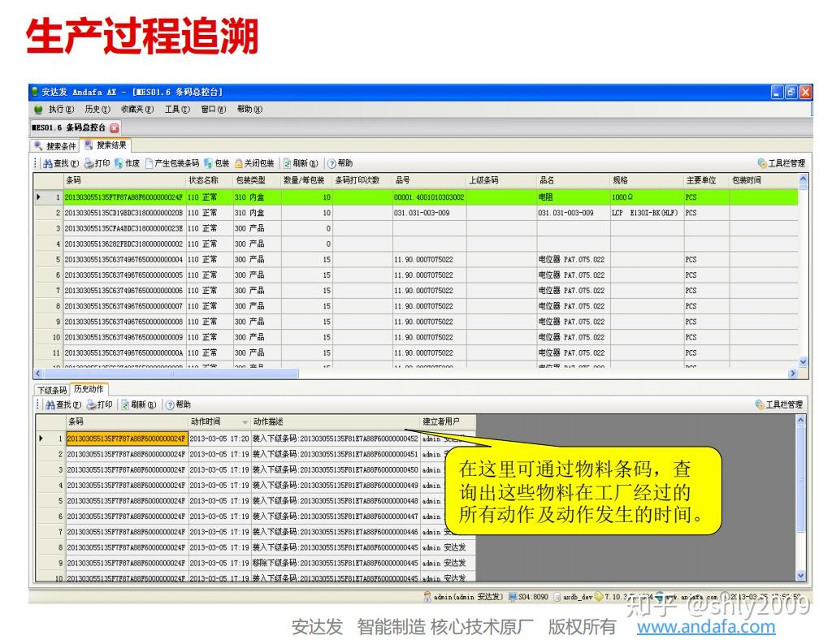Sort by the 数量/每包装 column header

click(x=306, y=180)
